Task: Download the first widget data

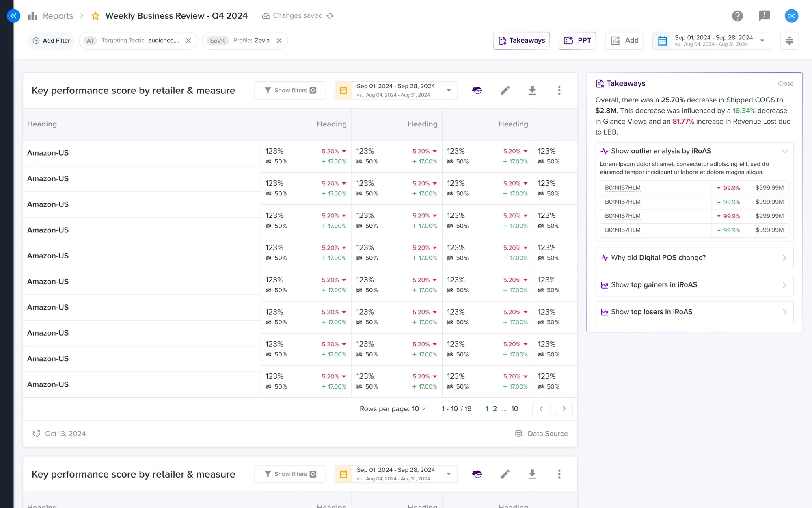Action: click(x=532, y=90)
